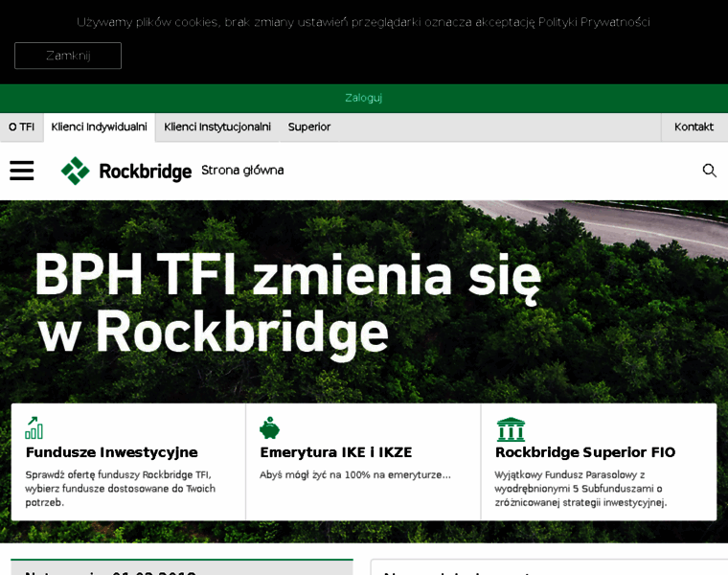This screenshot has height=575, width=728.
Task: Click the Strona główna breadcrumb text
Action: pos(242,171)
